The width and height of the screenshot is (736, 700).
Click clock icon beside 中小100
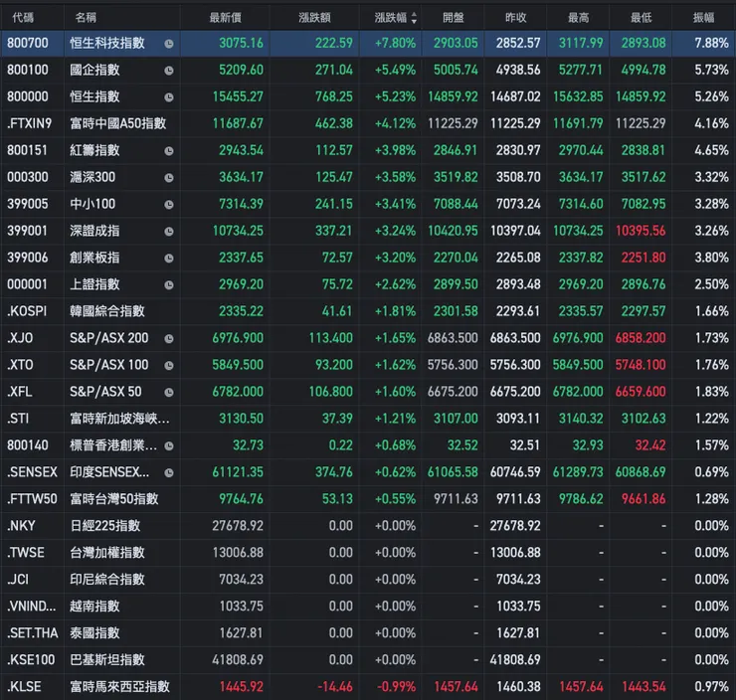coord(169,205)
